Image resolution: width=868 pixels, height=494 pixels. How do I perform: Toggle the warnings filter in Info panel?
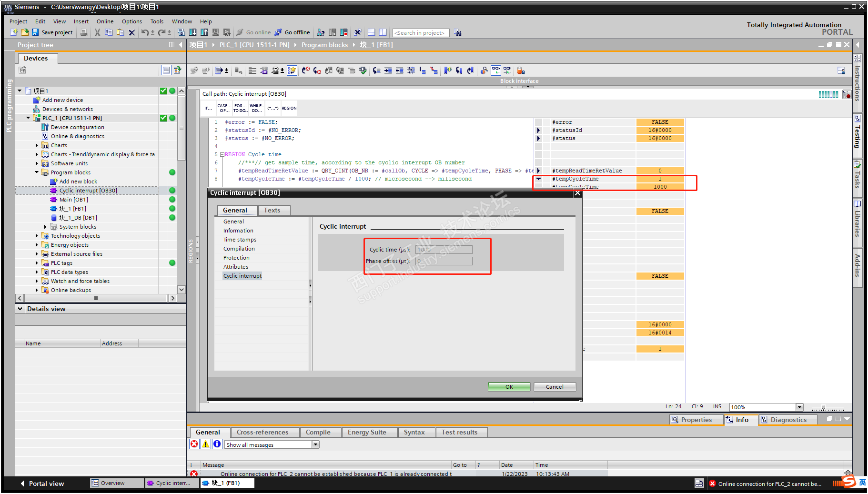[206, 444]
